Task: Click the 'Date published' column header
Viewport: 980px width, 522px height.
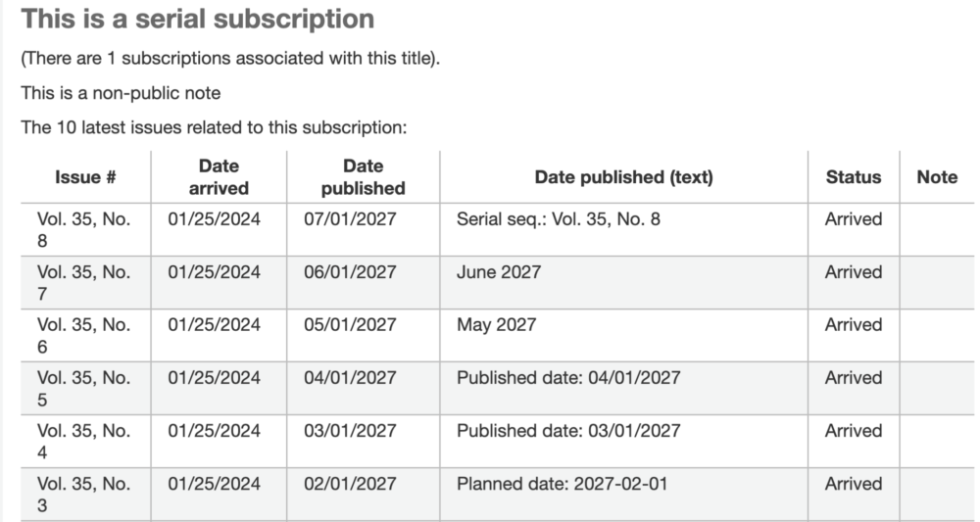Action: (x=364, y=177)
